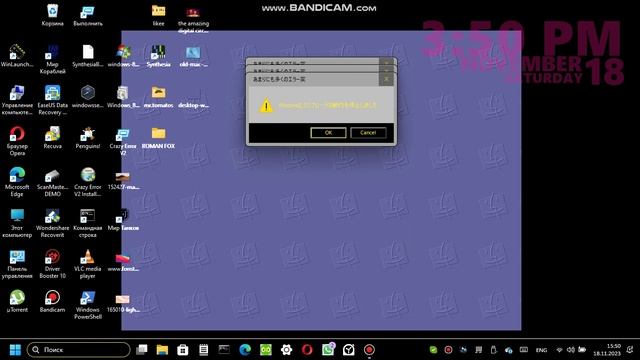Select the WinLaunch desktop shortcut
The width and height of the screenshot is (640, 360).
click(x=17, y=56)
